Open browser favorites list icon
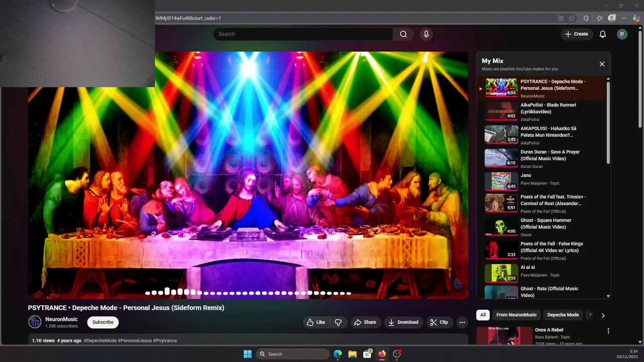The width and height of the screenshot is (644, 362). pos(600,18)
